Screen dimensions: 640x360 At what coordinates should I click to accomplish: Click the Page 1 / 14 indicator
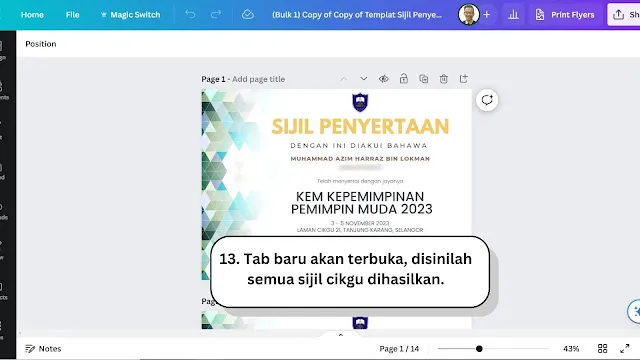pos(399,349)
